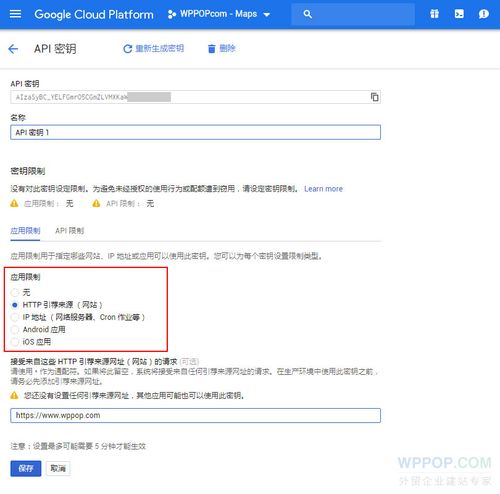Click the blue 保存 save button
500x494 pixels.
click(x=26, y=469)
